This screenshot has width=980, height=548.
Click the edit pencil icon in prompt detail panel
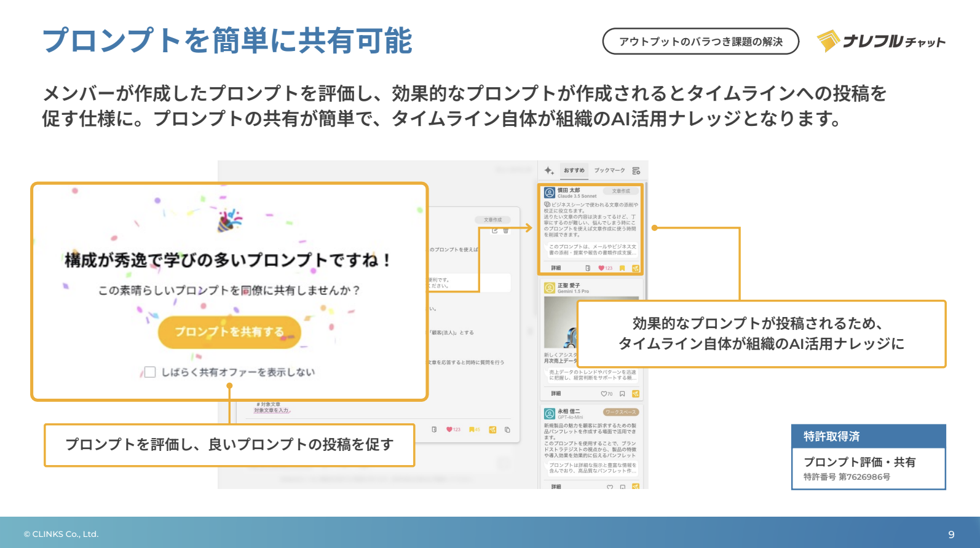pos(495,230)
